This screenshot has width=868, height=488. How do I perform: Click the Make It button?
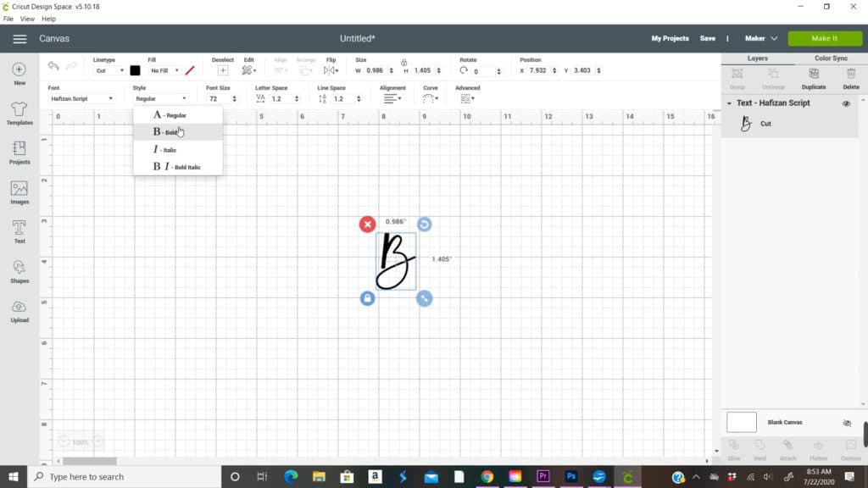coord(825,38)
